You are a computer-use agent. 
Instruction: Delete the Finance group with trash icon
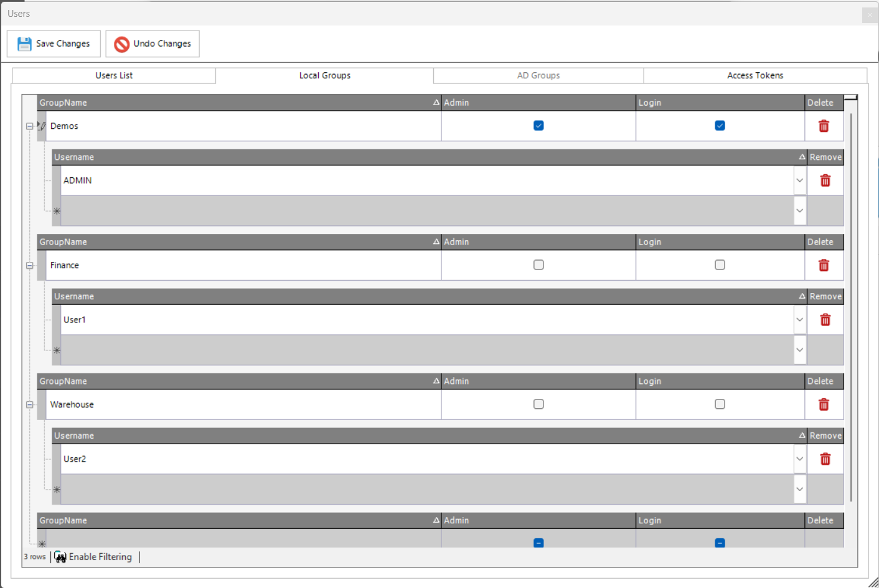tap(824, 266)
